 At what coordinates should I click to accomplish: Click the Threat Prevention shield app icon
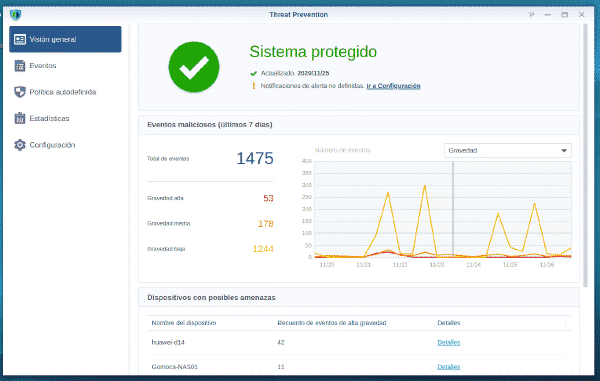coord(15,15)
